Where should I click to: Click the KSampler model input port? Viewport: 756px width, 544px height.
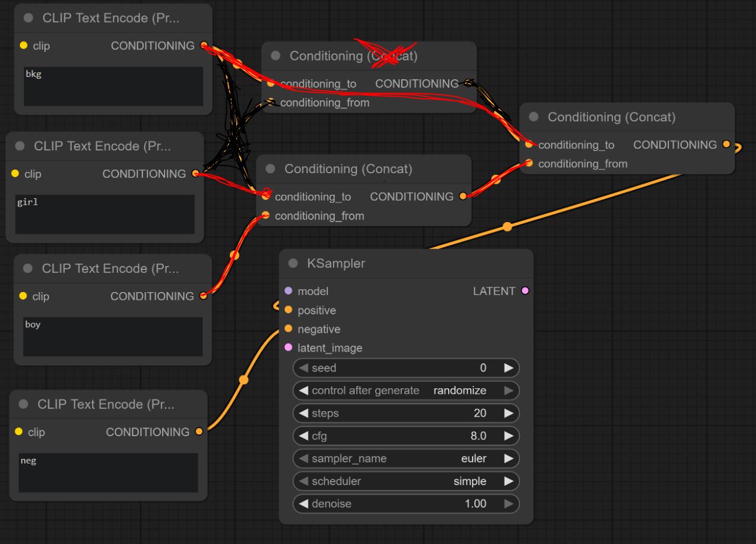[288, 291]
